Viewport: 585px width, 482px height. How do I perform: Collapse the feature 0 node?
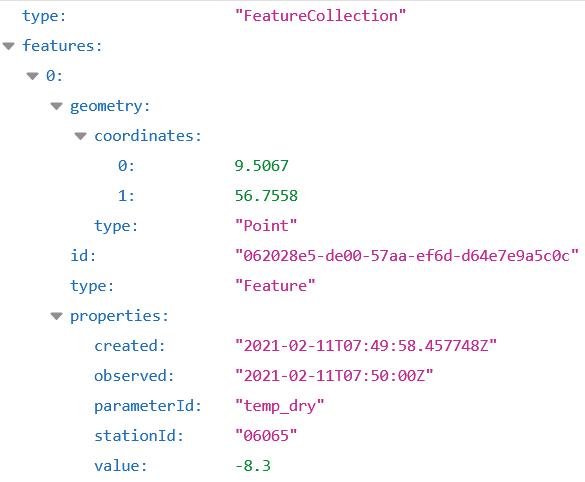32,76
